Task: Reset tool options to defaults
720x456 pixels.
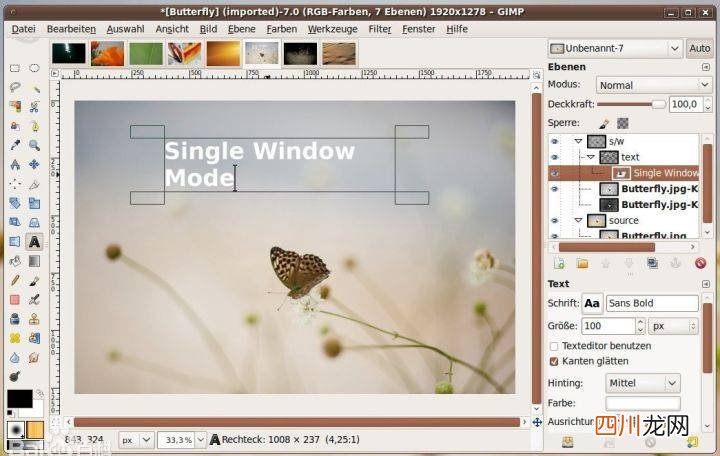Action: pos(692,442)
